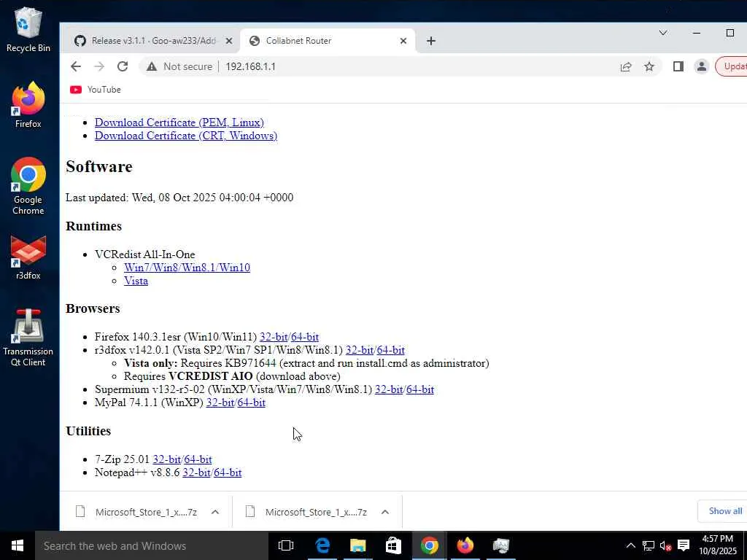
Task: Click the muted volume tray icon
Action: (665, 545)
